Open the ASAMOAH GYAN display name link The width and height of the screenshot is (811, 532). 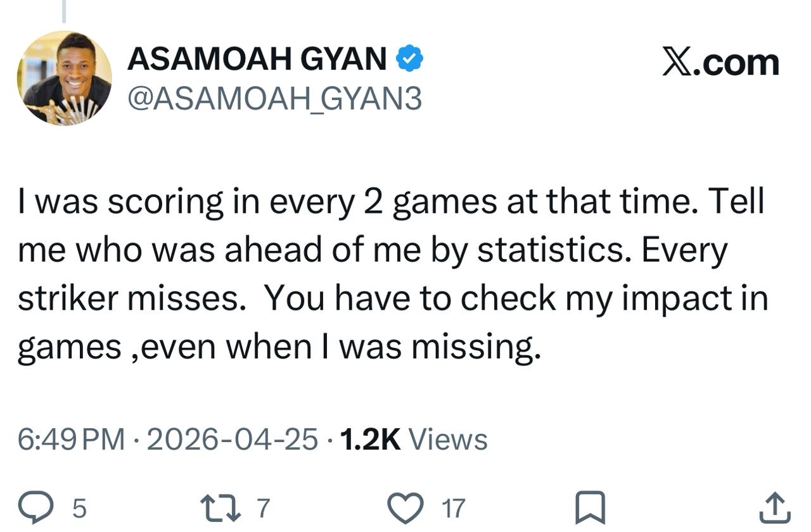coord(257,60)
